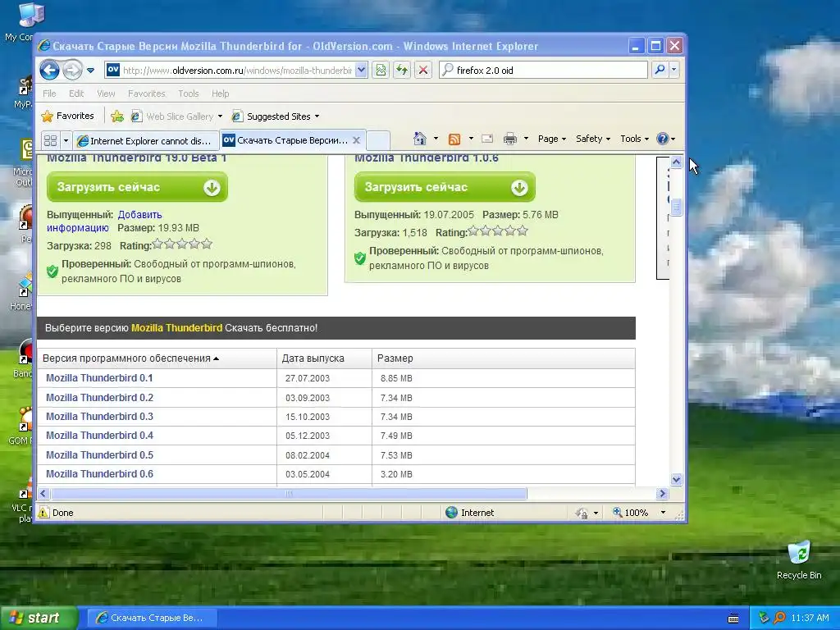Click the blue Help question icon
This screenshot has width=840, height=630.
point(663,139)
